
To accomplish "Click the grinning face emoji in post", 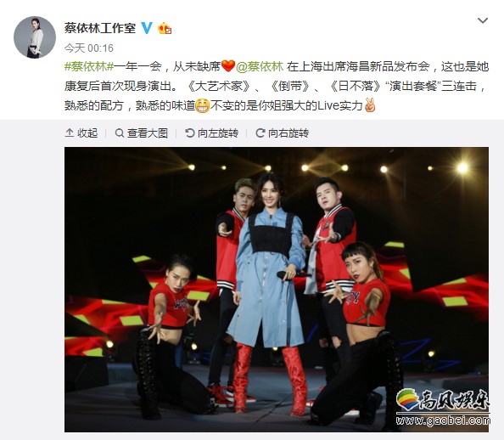I will 203,106.
